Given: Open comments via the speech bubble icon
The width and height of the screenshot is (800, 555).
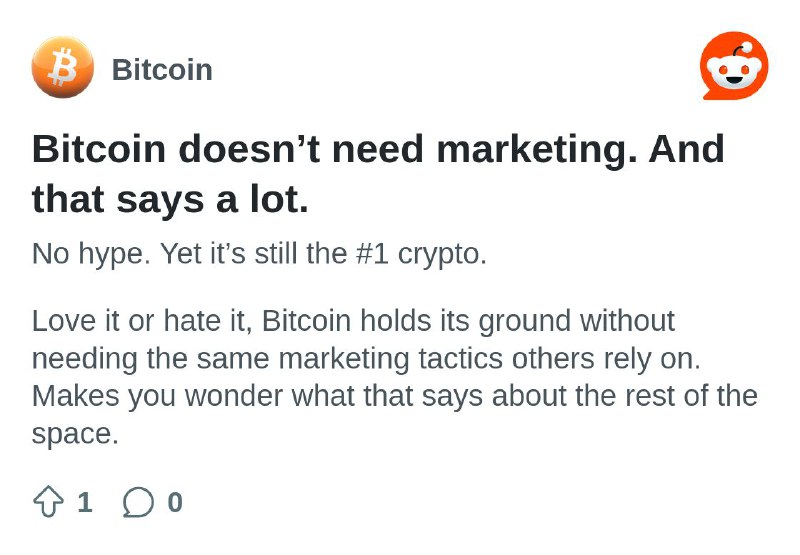Looking at the screenshot, I should 138,502.
